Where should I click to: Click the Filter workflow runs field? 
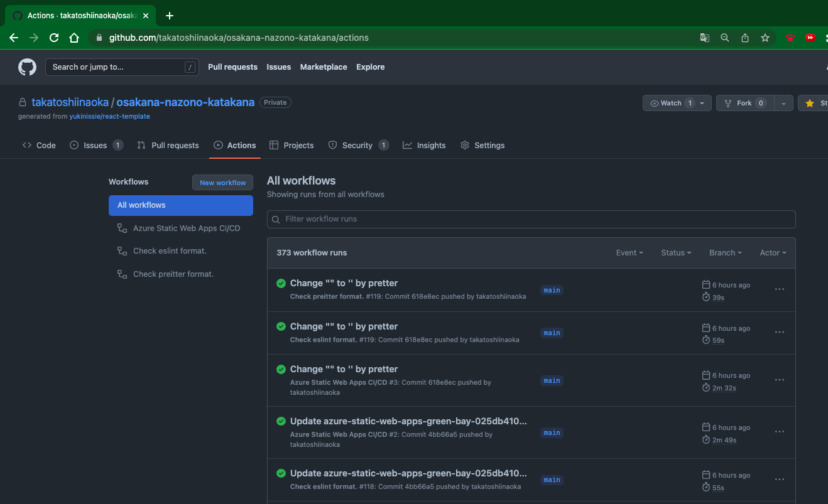531,219
